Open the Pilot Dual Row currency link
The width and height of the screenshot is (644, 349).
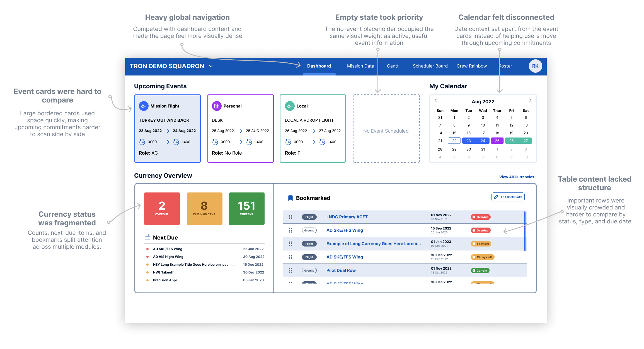tap(341, 270)
